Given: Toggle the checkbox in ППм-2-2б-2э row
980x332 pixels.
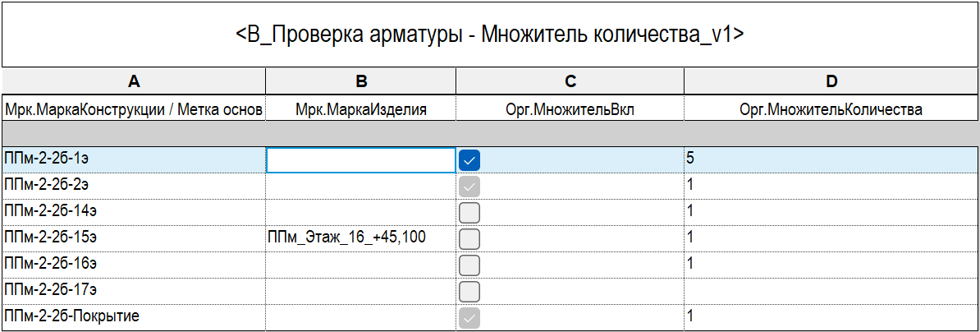Looking at the screenshot, I should [469, 187].
